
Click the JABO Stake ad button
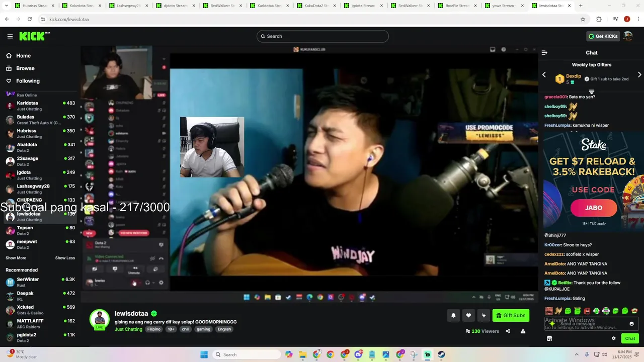coord(594,208)
